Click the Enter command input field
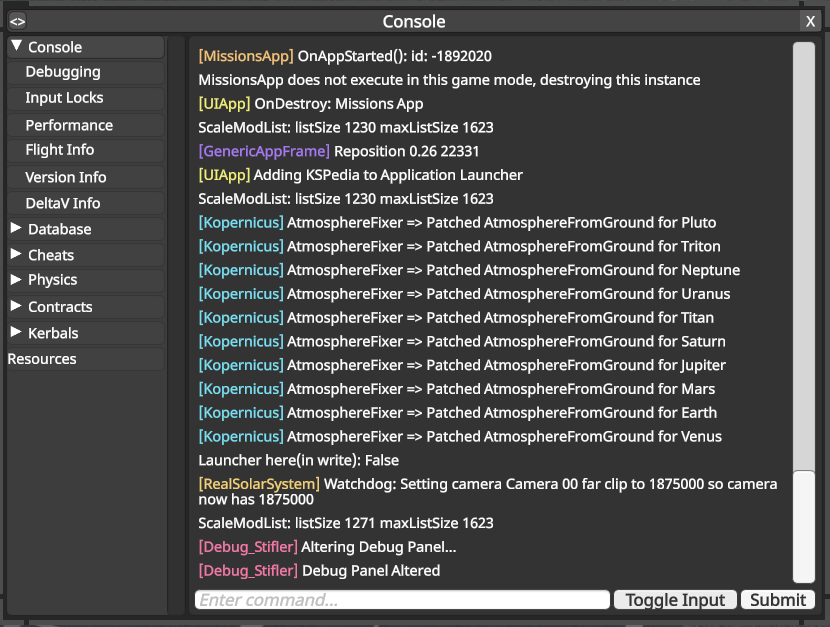The image size is (830, 627). pos(402,599)
